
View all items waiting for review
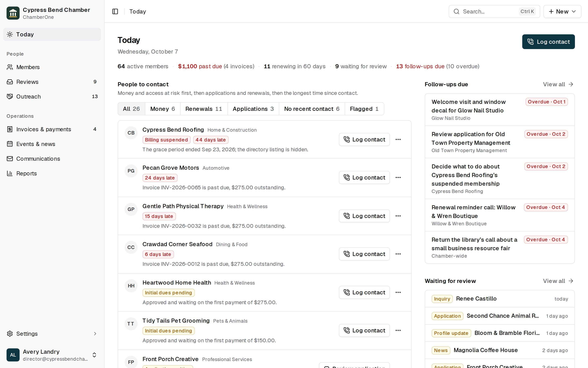(x=558, y=281)
